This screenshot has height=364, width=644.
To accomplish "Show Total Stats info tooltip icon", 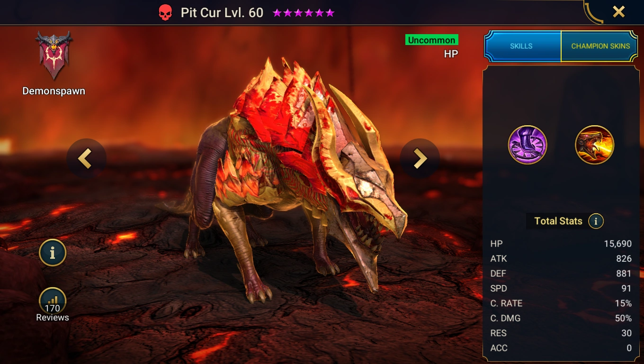I will point(596,221).
